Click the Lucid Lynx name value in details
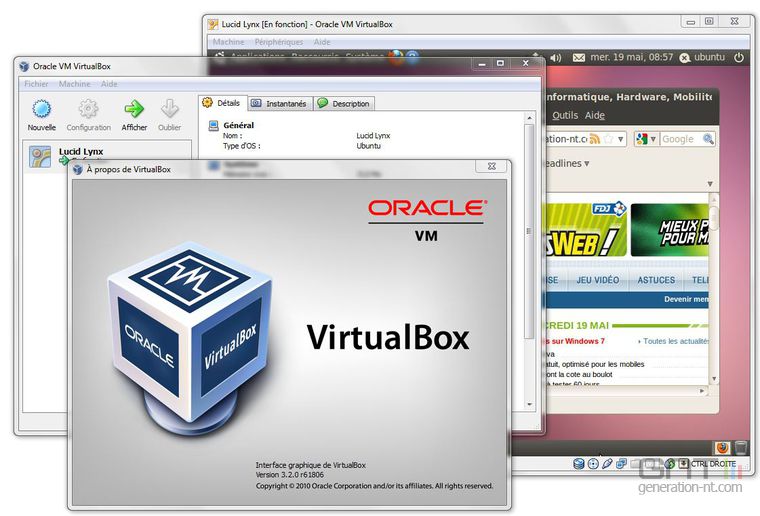The image size is (760, 516). coord(373,136)
